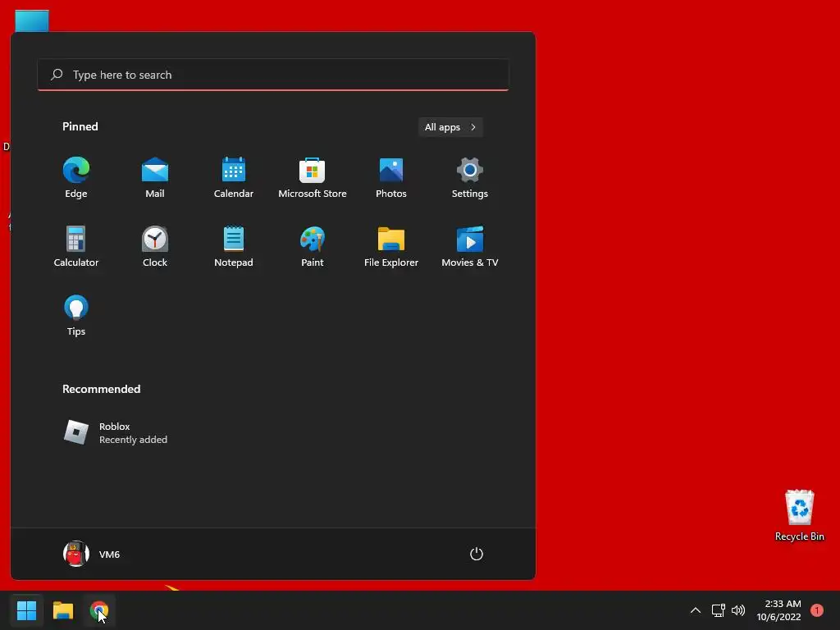Screen dimensions: 840x630
Task: Launch the Mail app
Action: point(155,178)
